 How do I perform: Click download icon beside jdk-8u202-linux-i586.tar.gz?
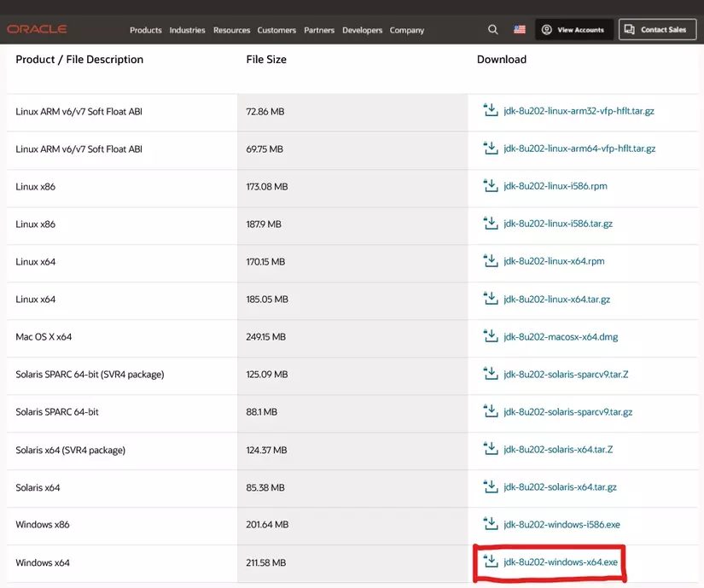490,224
